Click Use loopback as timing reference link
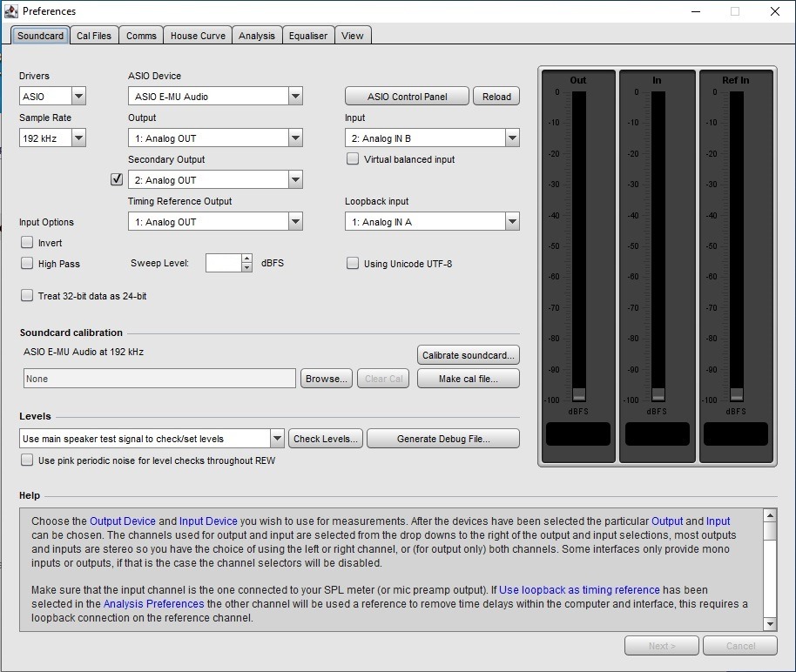Image resolution: width=796 pixels, height=672 pixels. (579, 590)
